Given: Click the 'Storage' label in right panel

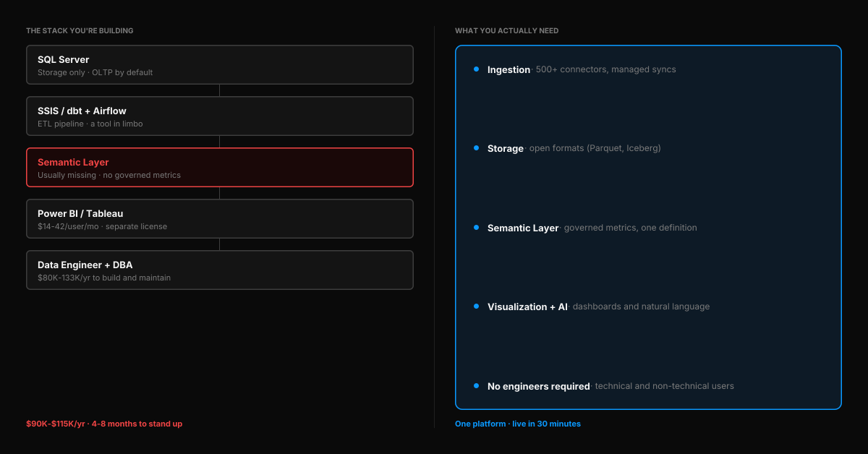Looking at the screenshot, I should [506, 148].
